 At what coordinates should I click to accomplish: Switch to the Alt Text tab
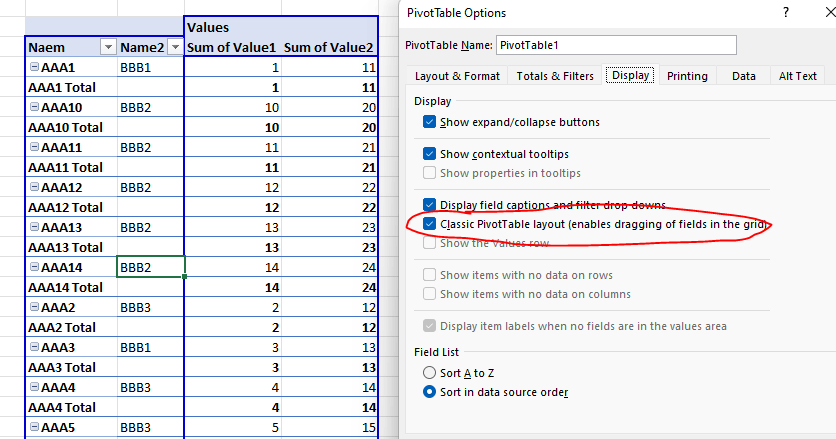pyautogui.click(x=798, y=76)
